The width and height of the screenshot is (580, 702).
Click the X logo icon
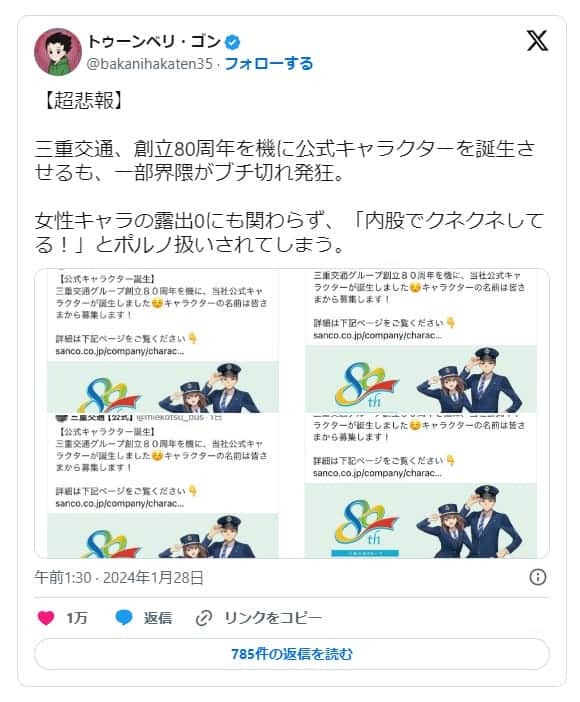tap(537, 41)
